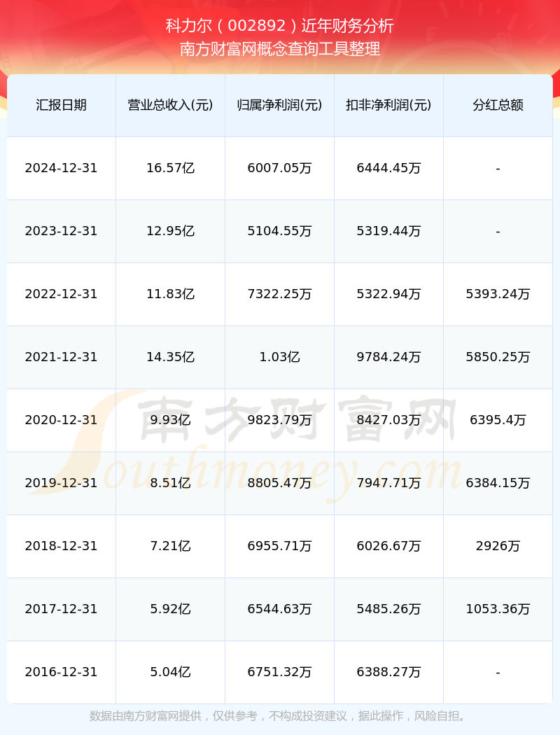560x735 pixels.
Task: Click dividend value 6395.4万
Action: click(498, 420)
